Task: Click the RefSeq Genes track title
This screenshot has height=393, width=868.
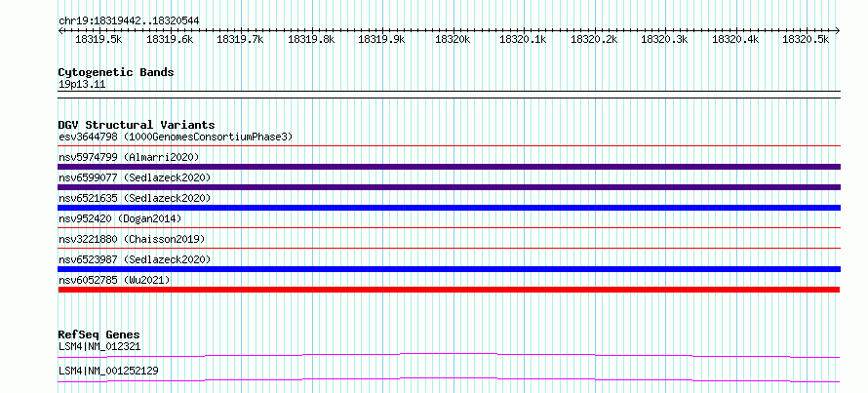Action: 99,334
